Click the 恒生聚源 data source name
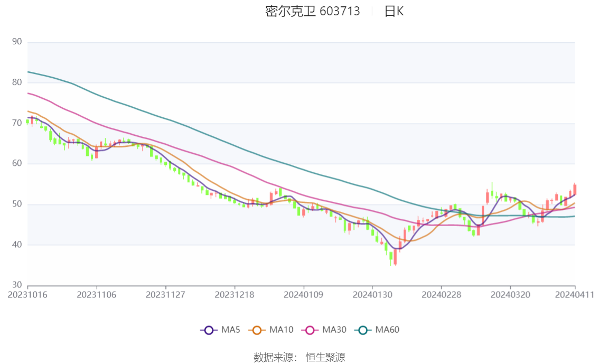The height and width of the screenshot is (364, 599). click(x=325, y=358)
